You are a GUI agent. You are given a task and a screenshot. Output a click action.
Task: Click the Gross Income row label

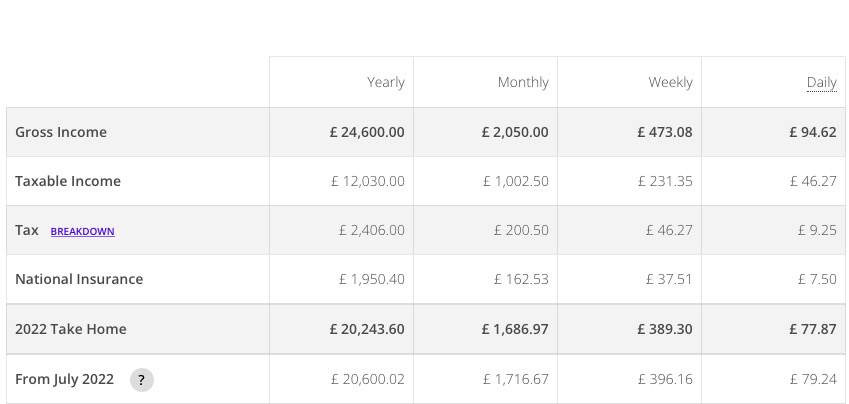[x=61, y=132]
